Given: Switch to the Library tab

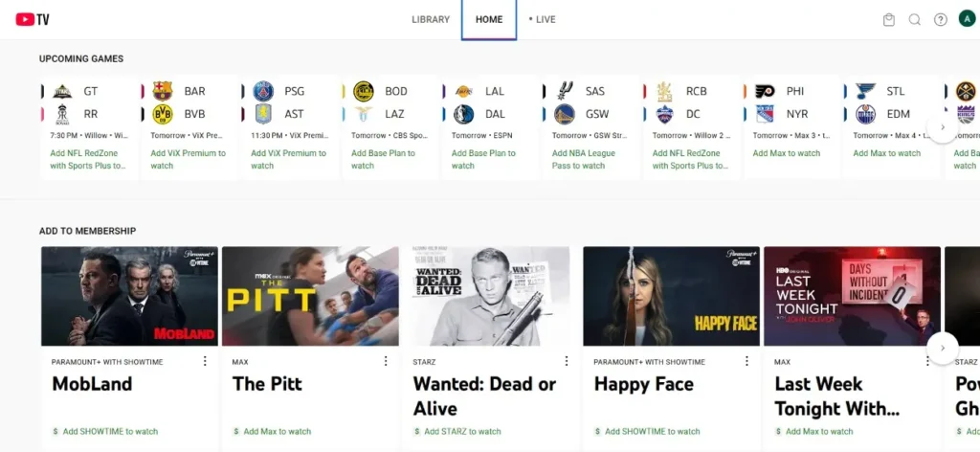Looking at the screenshot, I should click(x=431, y=20).
